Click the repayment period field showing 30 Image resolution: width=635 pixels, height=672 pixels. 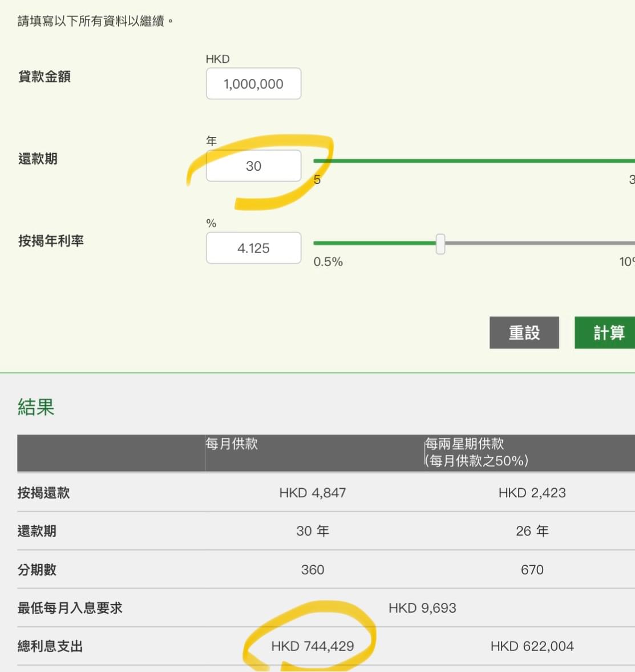pos(253,166)
